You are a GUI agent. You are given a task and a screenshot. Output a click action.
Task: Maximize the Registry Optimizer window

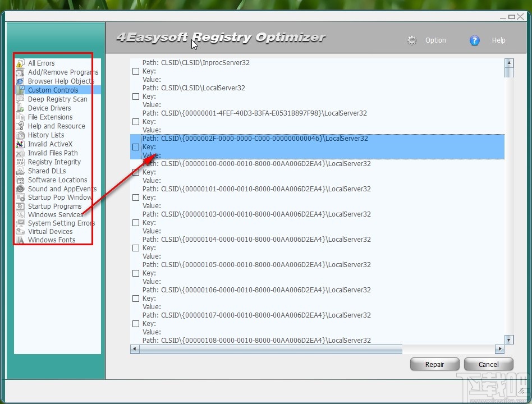(x=512, y=17)
